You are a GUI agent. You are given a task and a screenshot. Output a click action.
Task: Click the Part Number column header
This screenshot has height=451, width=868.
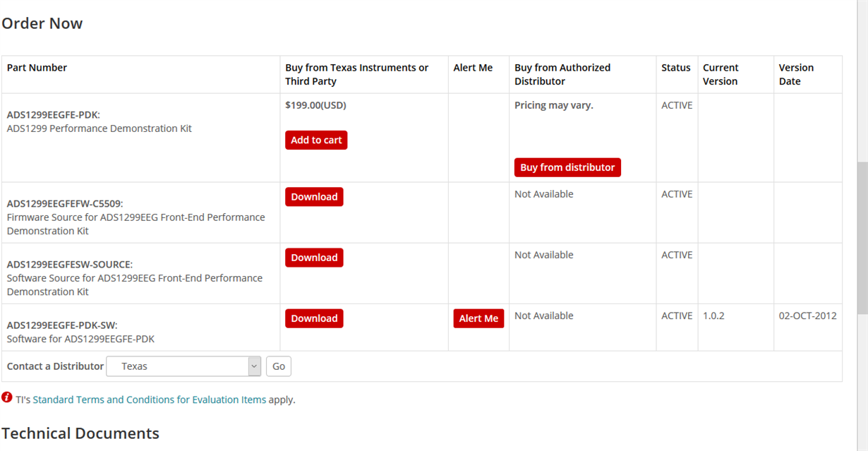37,68
